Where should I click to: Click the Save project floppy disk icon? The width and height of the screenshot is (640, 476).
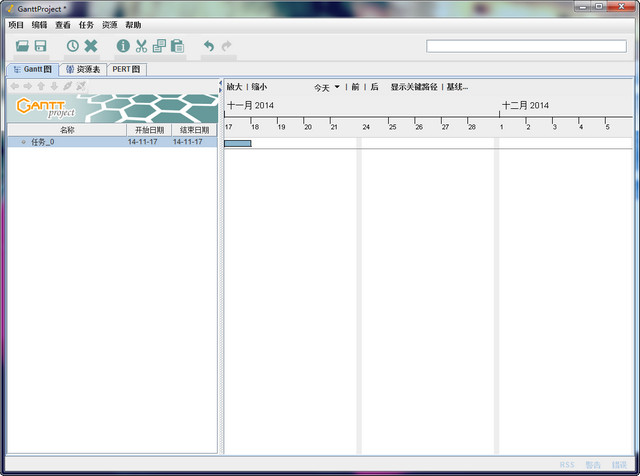41,46
